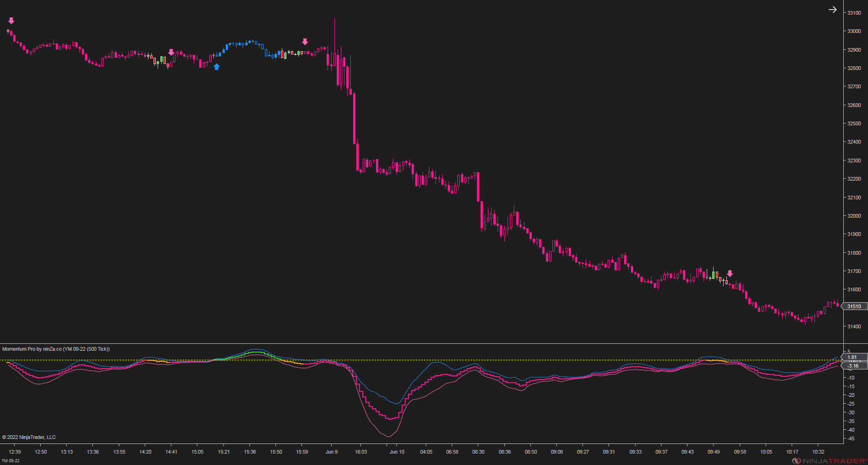The height and width of the screenshot is (465, 868).
Task: Click the 10:17 time axis label
Action: pyautogui.click(x=792, y=452)
